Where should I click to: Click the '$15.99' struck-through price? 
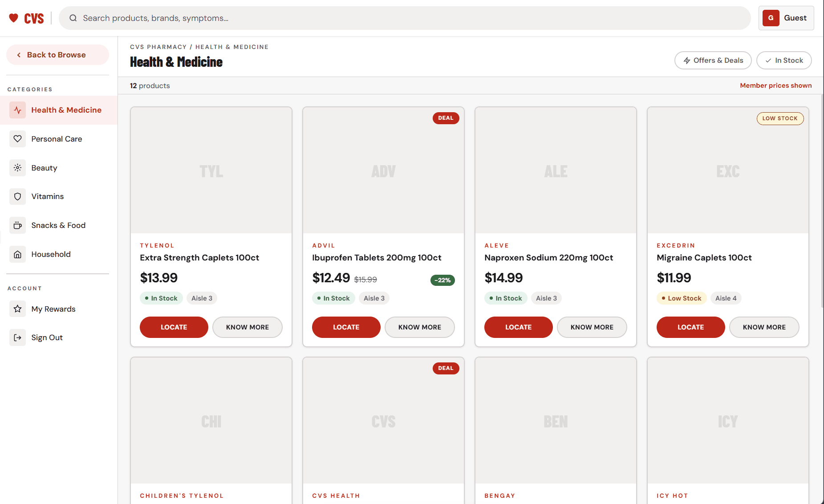coord(365,280)
